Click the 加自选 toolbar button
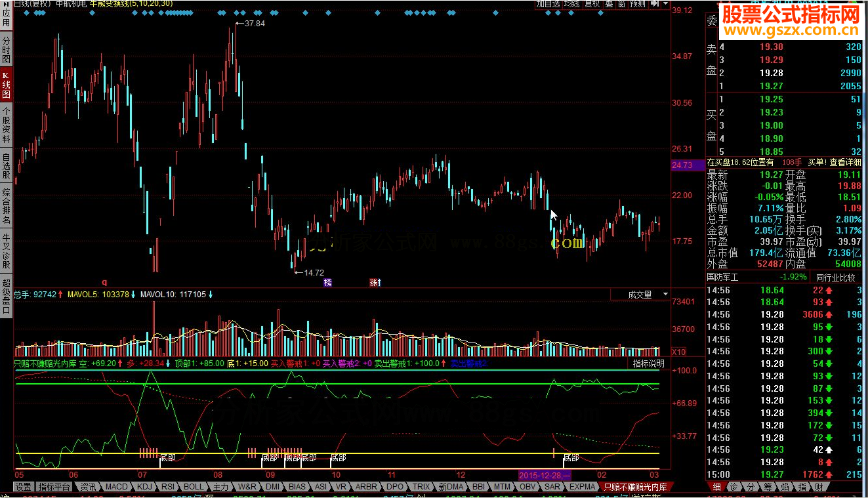Screen dimensions: 868x498 coord(548,4)
